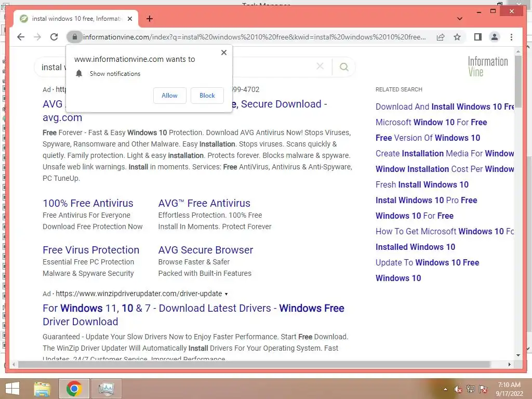This screenshot has width=532, height=399.
Task: Select 'Windows 10 For Free' related search
Action: point(415,216)
